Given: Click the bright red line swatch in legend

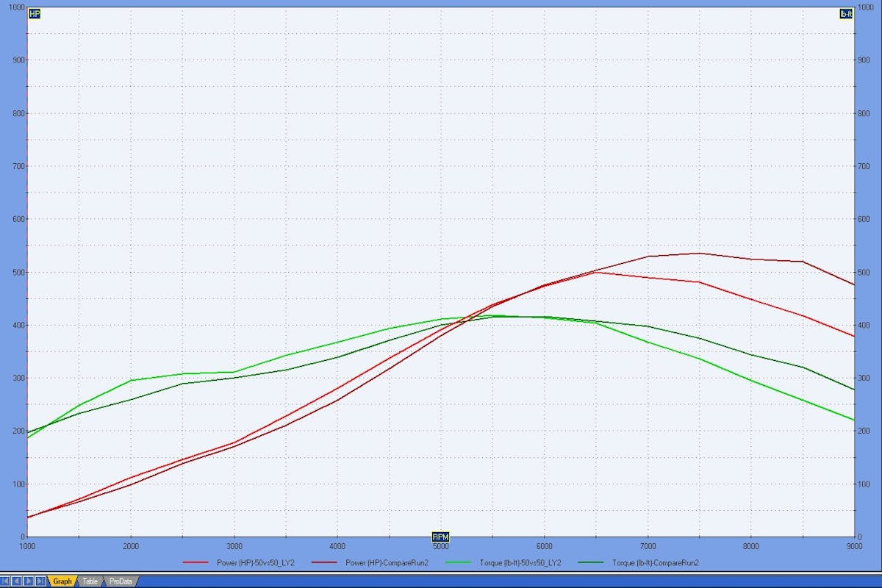Looking at the screenshot, I should click(x=197, y=563).
